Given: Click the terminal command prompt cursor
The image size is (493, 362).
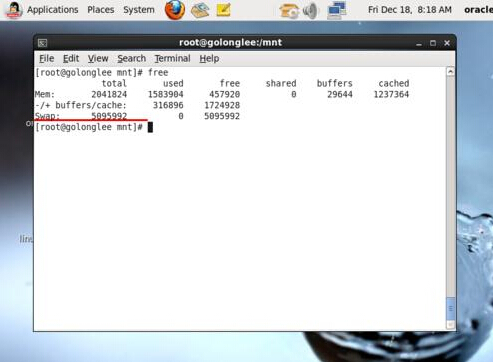Looking at the screenshot, I should tap(150, 127).
